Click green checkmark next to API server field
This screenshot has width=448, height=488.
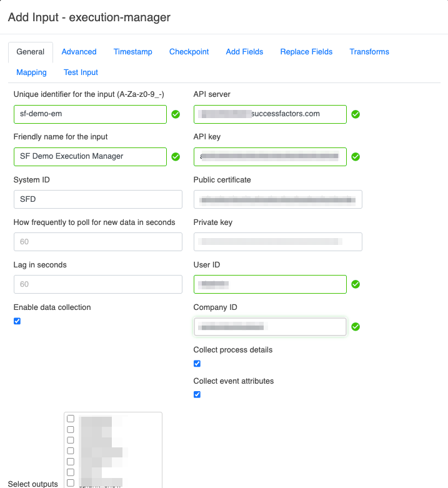[356, 114]
